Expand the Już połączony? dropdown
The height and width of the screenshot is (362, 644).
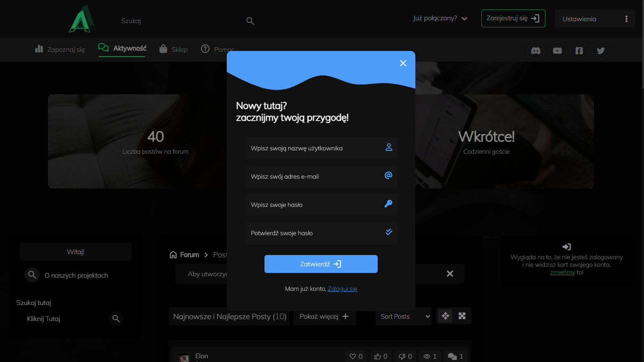point(440,18)
